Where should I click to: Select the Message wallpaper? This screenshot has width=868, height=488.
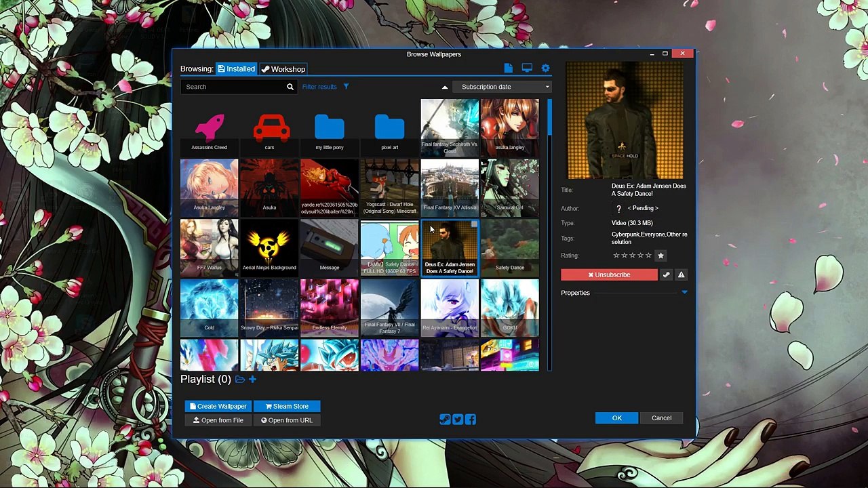click(330, 248)
